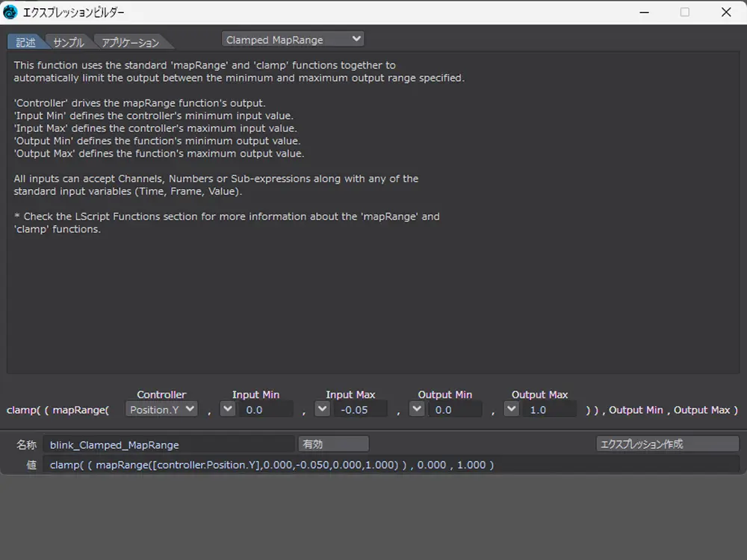Open the サンプル tab

pyautogui.click(x=69, y=42)
